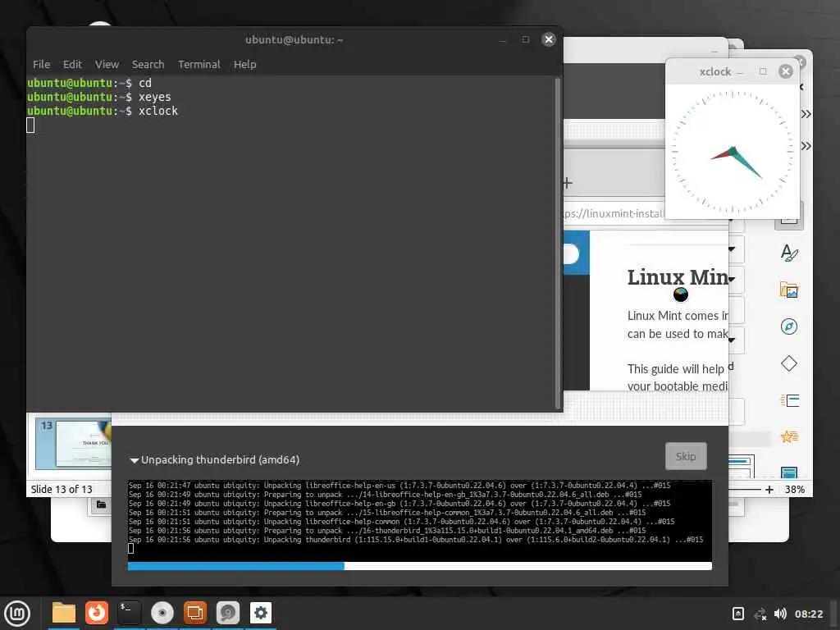
Task: Open the Edit menu in terminal
Action: tap(72, 64)
